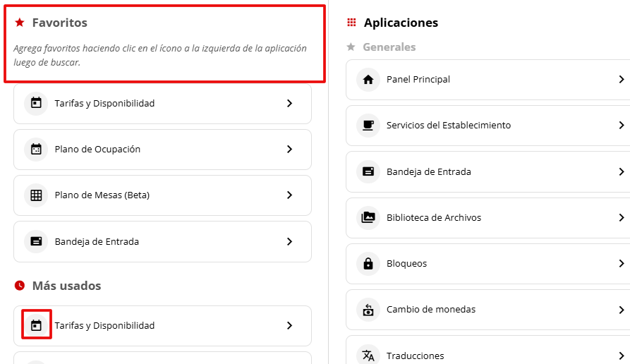Screen dimensions: 630x364
Task: Click the image folder icon for Biblioteca de Archivos
Action: (368, 217)
